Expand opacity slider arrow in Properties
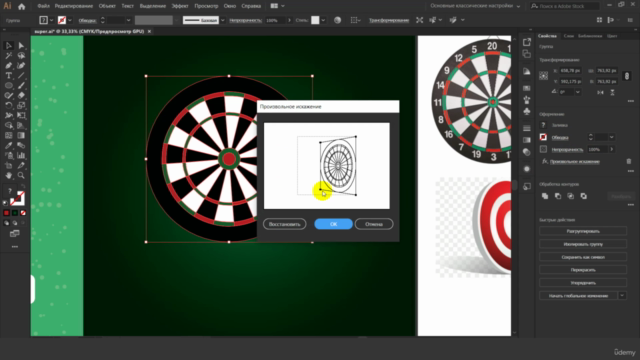 point(611,149)
